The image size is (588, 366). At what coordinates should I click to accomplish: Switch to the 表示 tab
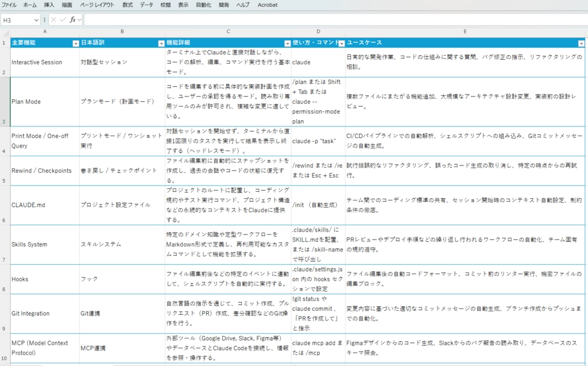183,5
